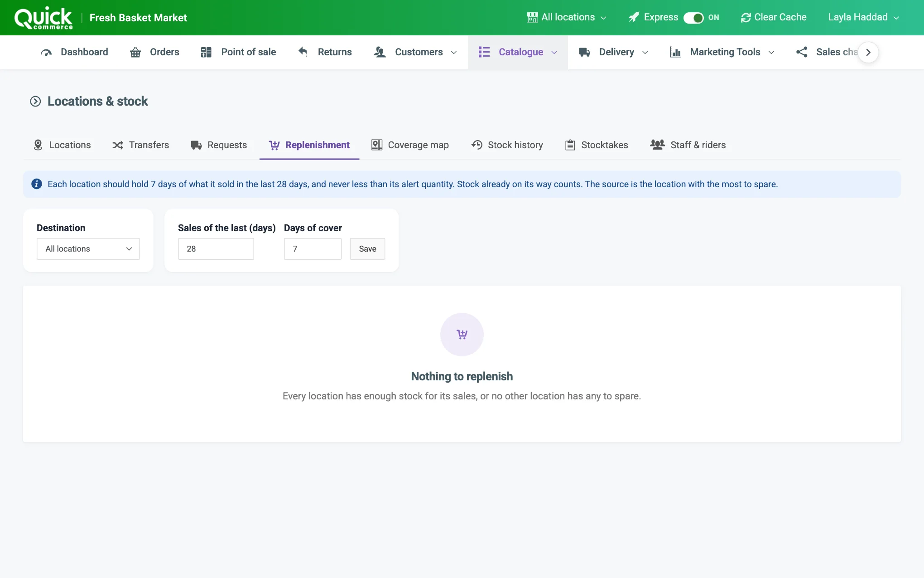Click the Quick commerce logo

pyautogui.click(x=43, y=18)
